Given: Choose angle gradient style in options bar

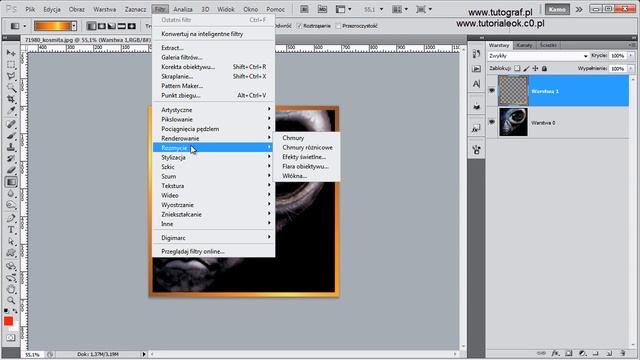Looking at the screenshot, I should [111, 26].
